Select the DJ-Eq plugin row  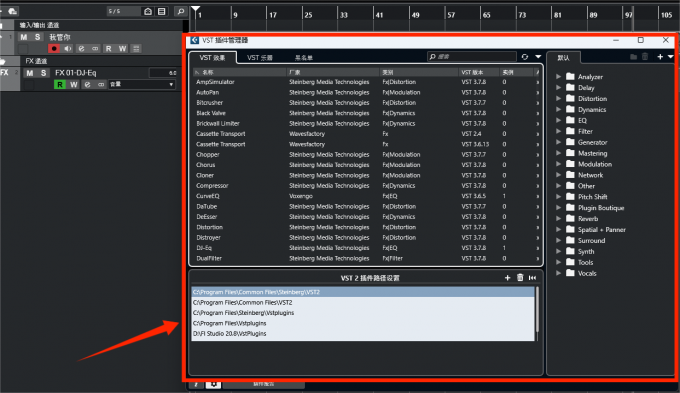point(366,248)
